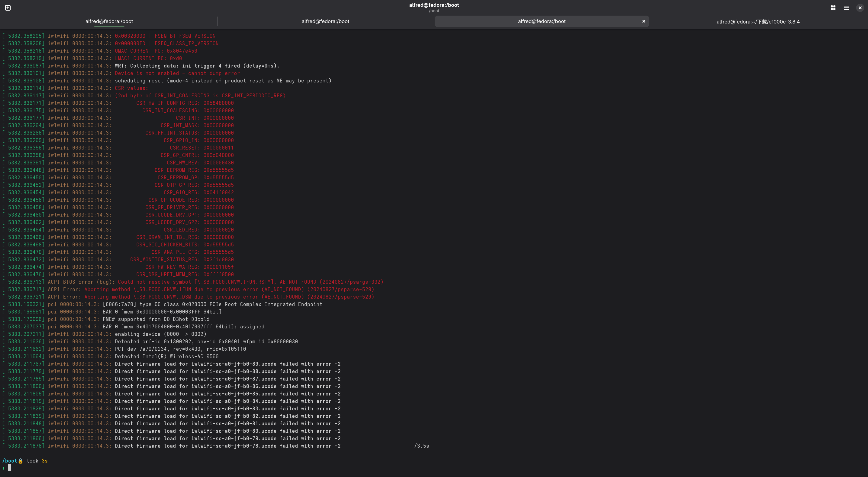Close the terminal window
Viewport: 868px width, 477px height.
(860, 8)
